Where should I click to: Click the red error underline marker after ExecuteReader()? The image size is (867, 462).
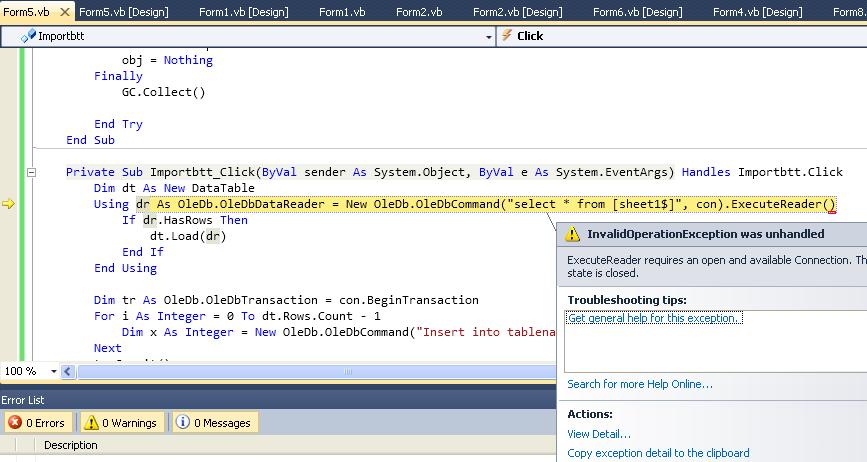click(832, 211)
